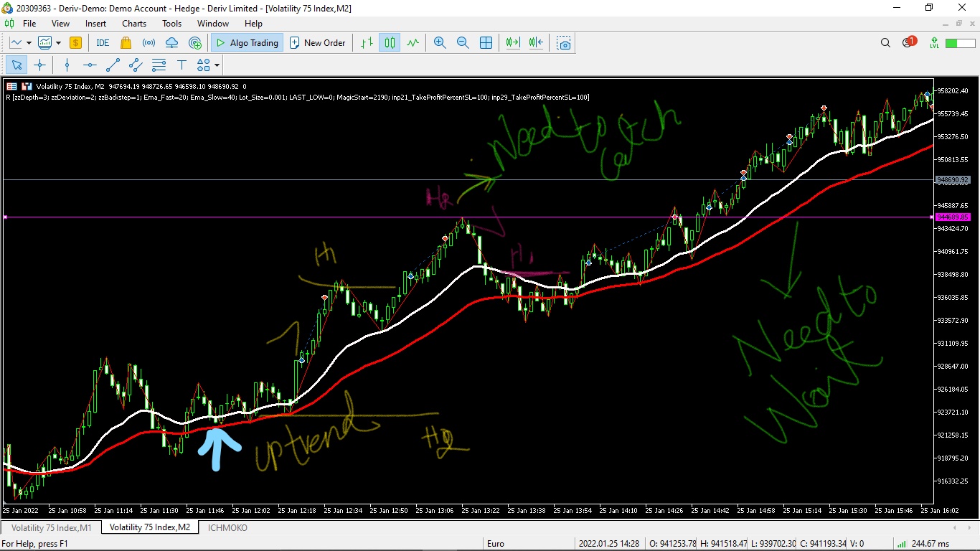
Task: Click the 958202.40 price scale label
Action: tap(953, 91)
